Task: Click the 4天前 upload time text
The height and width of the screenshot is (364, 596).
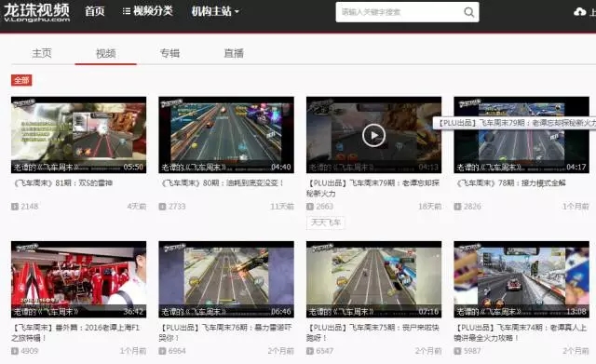Action: tap(137, 207)
